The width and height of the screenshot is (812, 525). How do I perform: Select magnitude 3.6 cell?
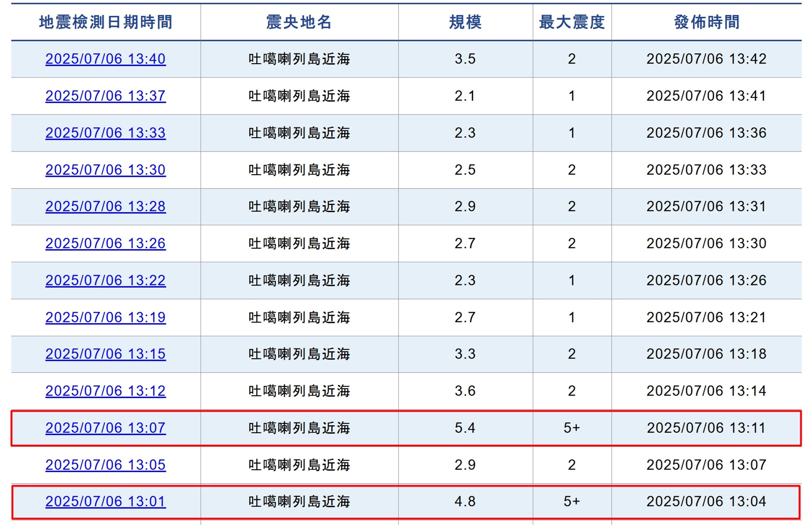click(465, 391)
